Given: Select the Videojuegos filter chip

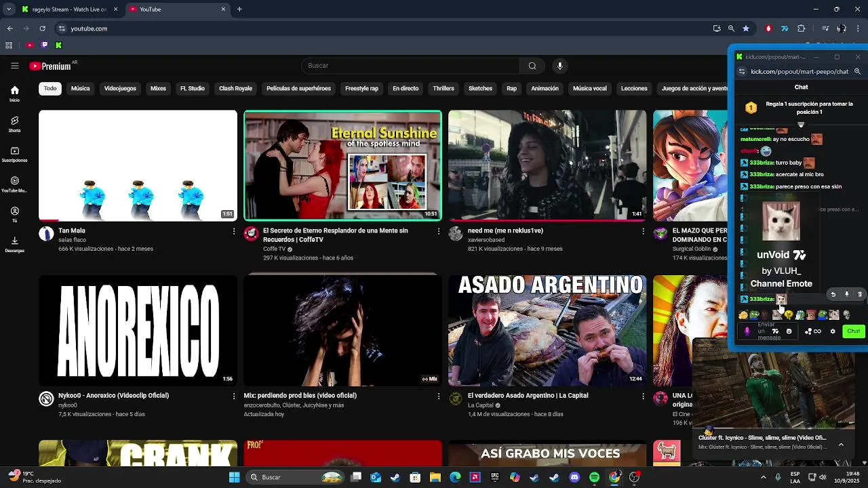Looking at the screenshot, I should (120, 88).
